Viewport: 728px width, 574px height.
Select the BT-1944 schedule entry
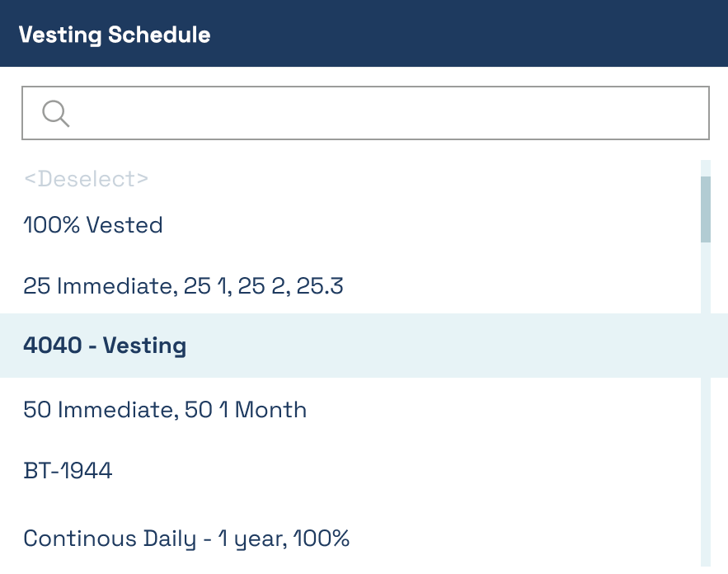click(68, 470)
